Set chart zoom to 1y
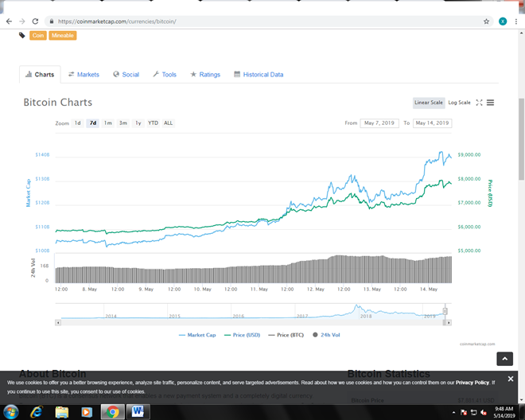The width and height of the screenshot is (525, 420). click(x=138, y=123)
